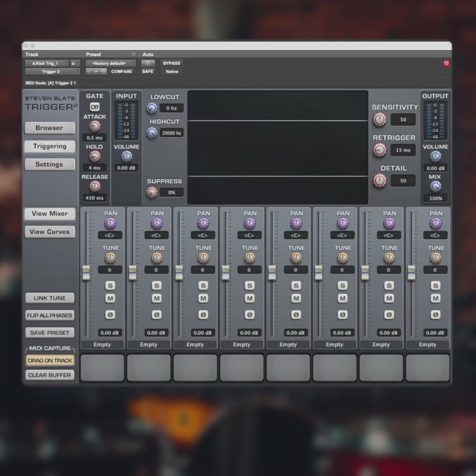Open the factory default preset dropdown

point(111,63)
